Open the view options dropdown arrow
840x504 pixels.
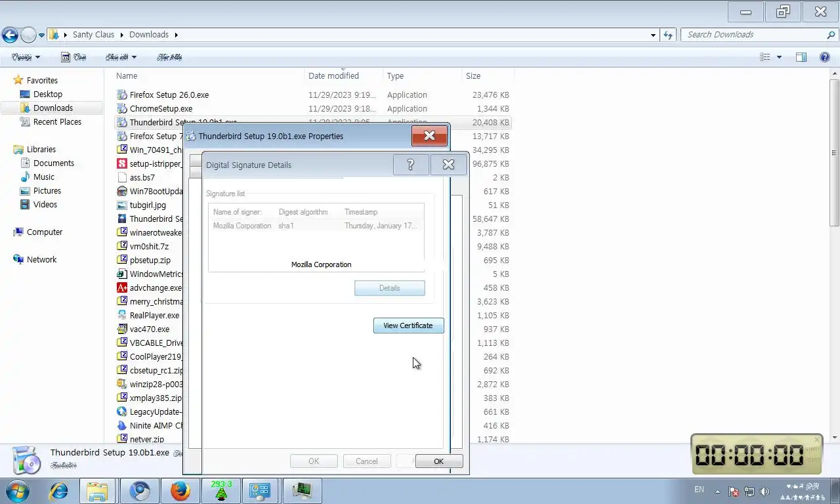tap(780, 57)
